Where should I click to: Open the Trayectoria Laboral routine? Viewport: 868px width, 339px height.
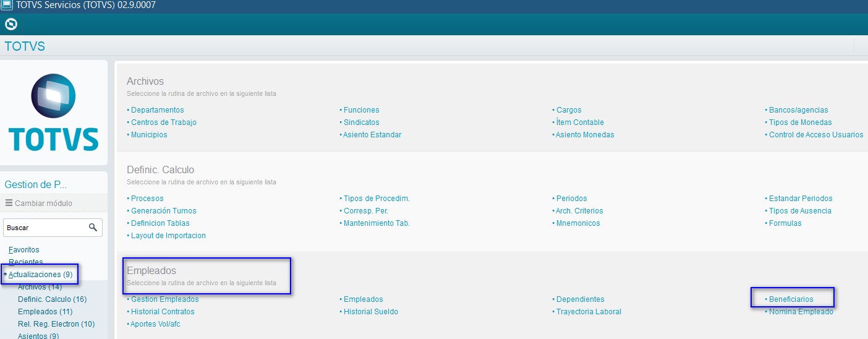pos(589,312)
